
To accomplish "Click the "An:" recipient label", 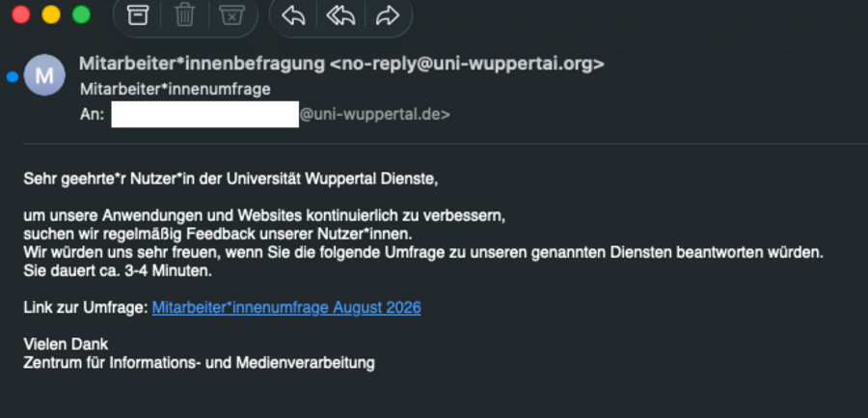I will coord(92,115).
